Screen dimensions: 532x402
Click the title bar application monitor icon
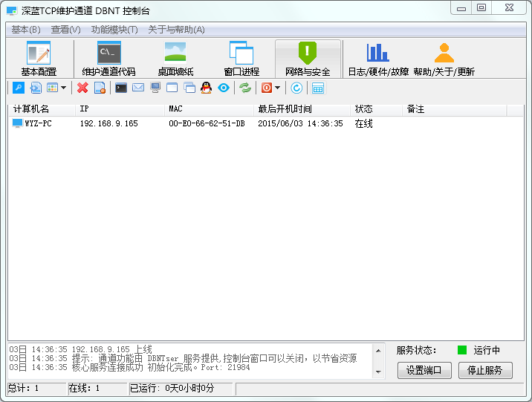tap(12, 11)
